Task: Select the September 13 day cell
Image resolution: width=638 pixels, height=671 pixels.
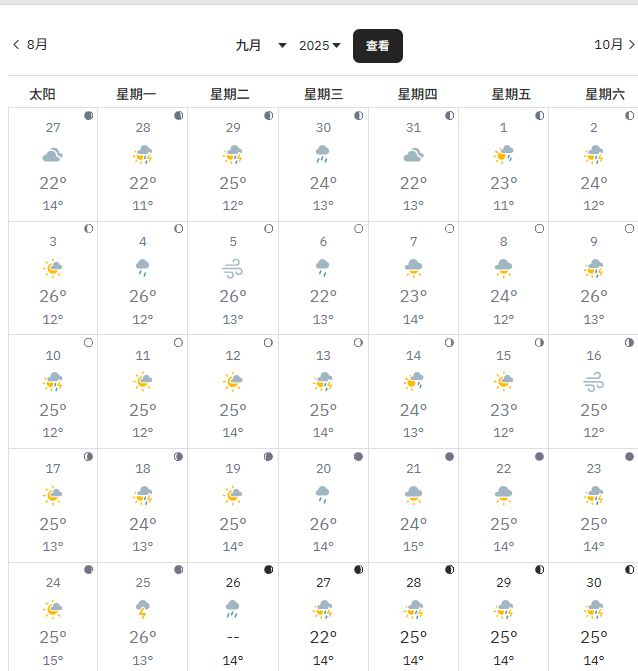Action: (x=323, y=391)
